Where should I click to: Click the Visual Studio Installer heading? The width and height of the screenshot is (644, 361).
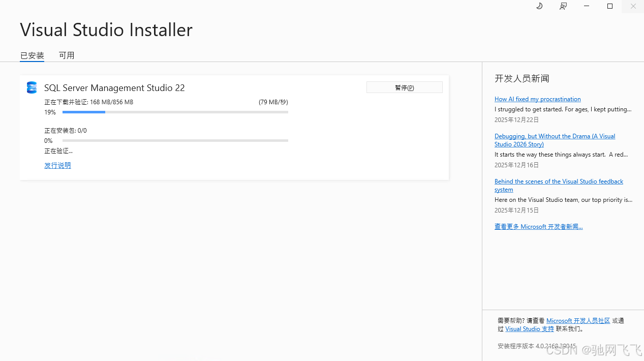[x=106, y=29]
